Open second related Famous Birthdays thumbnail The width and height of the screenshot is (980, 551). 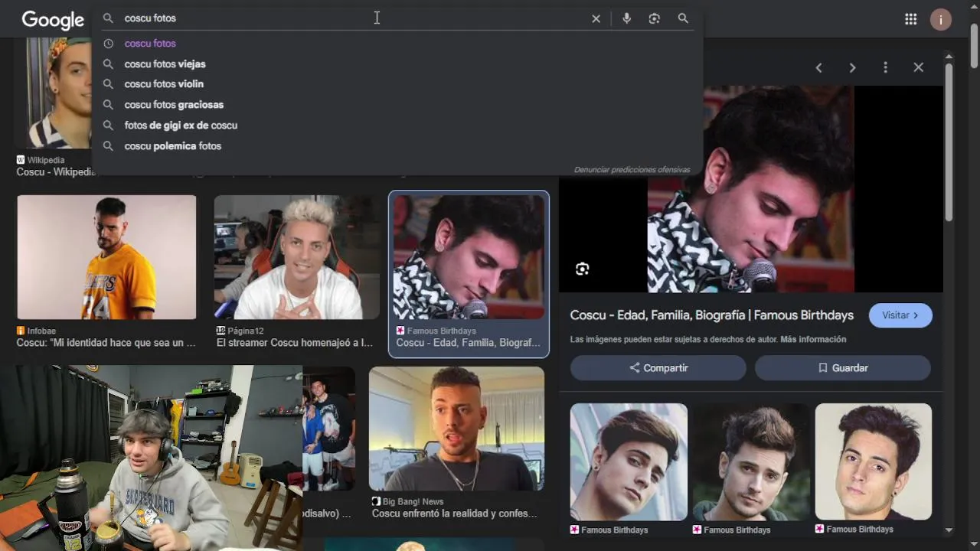click(x=751, y=462)
